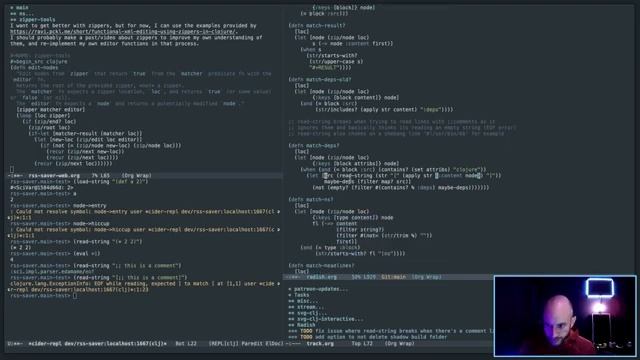This screenshot has height=360, width=640.
Task: Expand the folded 'stream...' heading
Action: click(x=306, y=307)
